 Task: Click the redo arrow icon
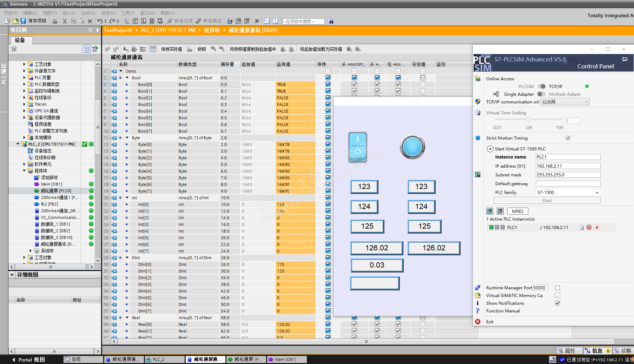[112, 21]
